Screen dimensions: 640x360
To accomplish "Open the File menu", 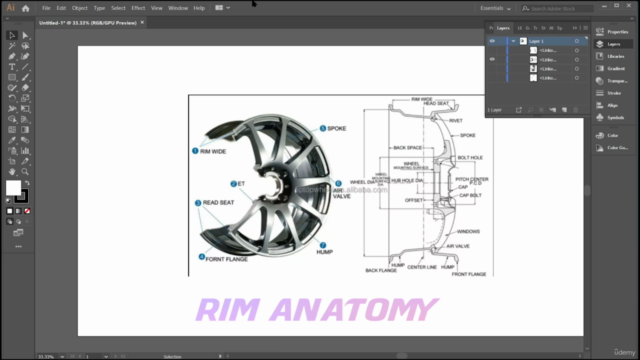I will click(x=46, y=8).
